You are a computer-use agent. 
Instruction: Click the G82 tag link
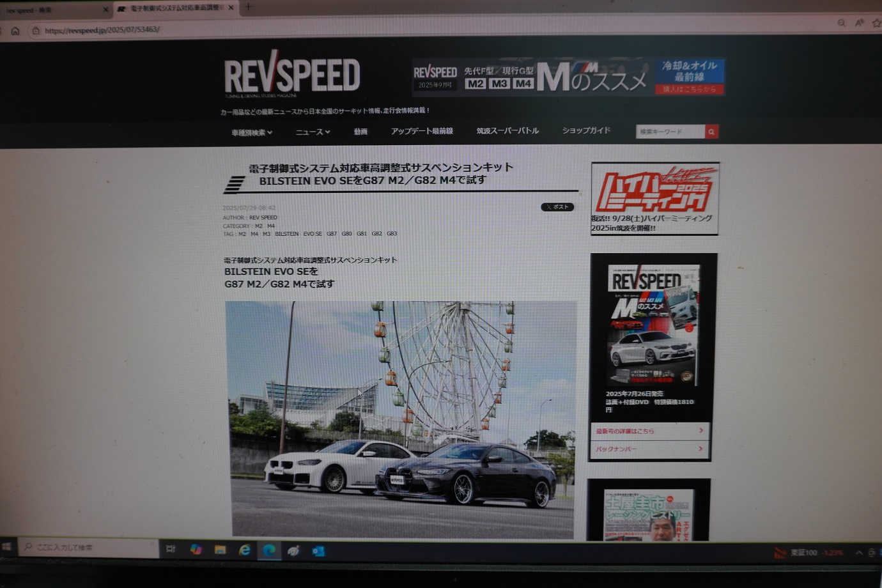click(377, 234)
